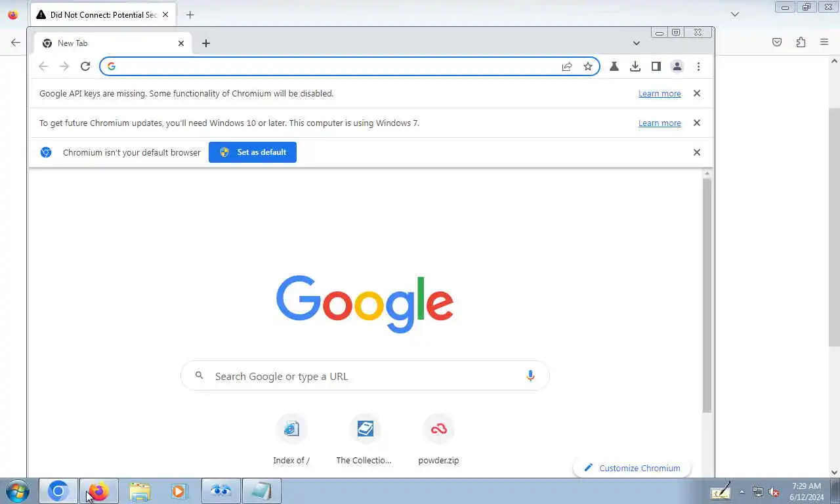Open Firefox extensions puzzle icon
Image resolution: width=840 pixels, height=504 pixels.
(801, 42)
